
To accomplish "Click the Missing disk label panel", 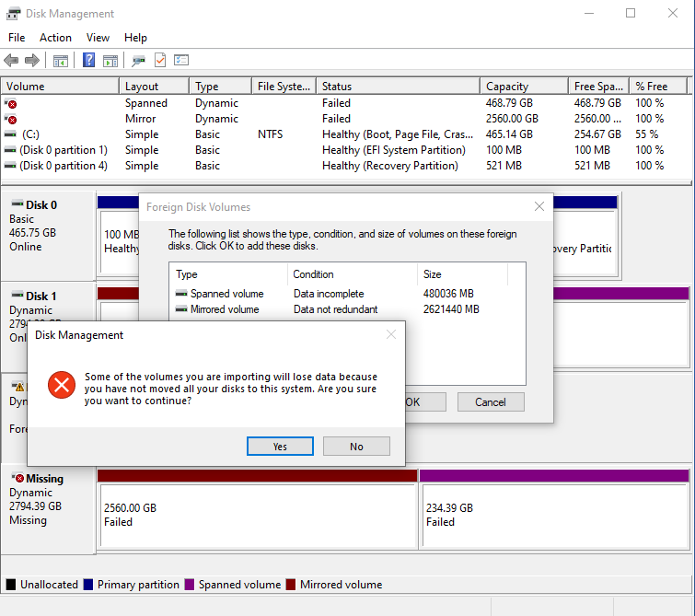I will (48, 509).
